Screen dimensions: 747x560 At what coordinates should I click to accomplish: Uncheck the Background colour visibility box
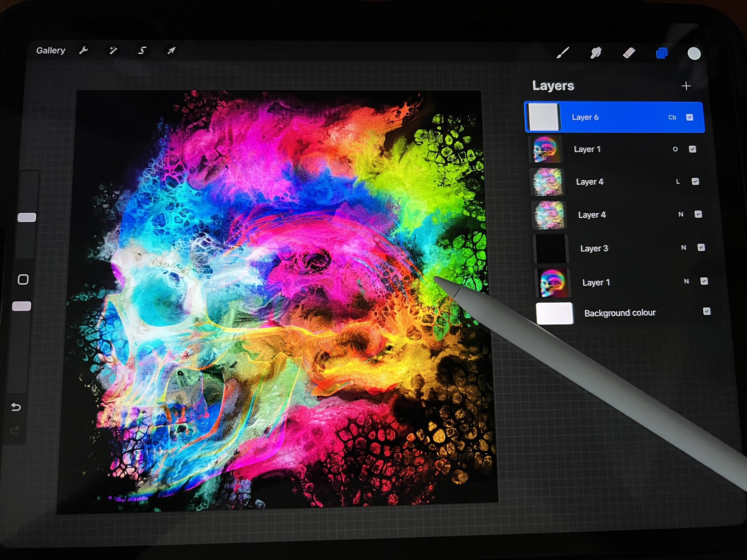click(x=707, y=311)
